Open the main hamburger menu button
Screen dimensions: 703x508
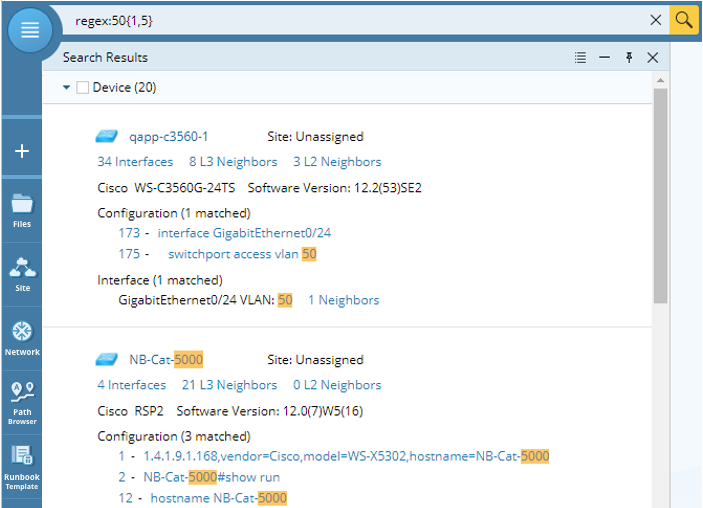30,30
